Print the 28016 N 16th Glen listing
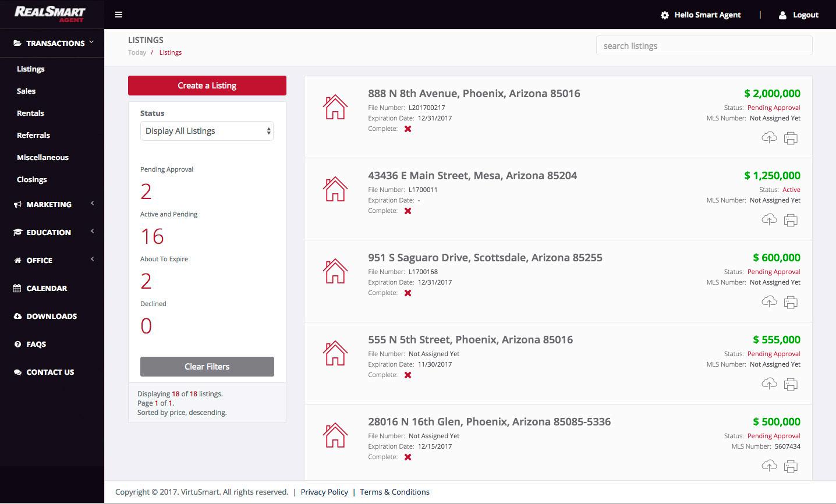This screenshot has width=836, height=504. tap(791, 466)
